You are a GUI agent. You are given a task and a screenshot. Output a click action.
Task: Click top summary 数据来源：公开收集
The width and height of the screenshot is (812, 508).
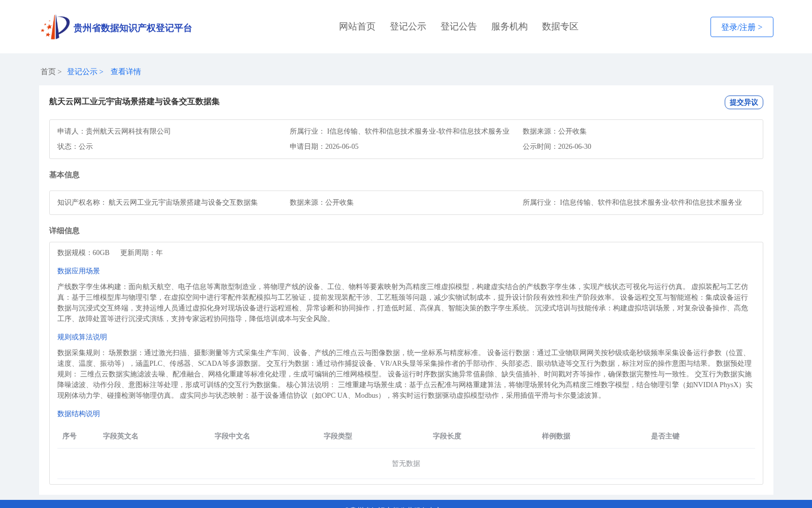tap(555, 131)
